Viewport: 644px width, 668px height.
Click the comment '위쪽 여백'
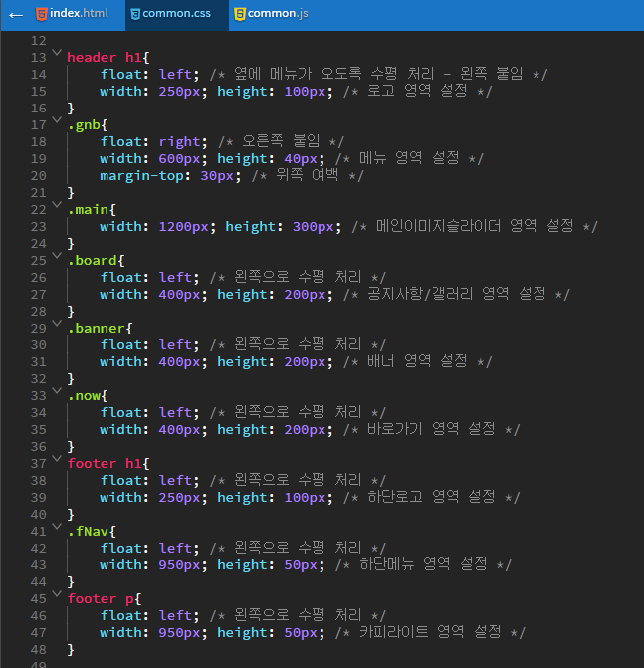tap(308, 175)
